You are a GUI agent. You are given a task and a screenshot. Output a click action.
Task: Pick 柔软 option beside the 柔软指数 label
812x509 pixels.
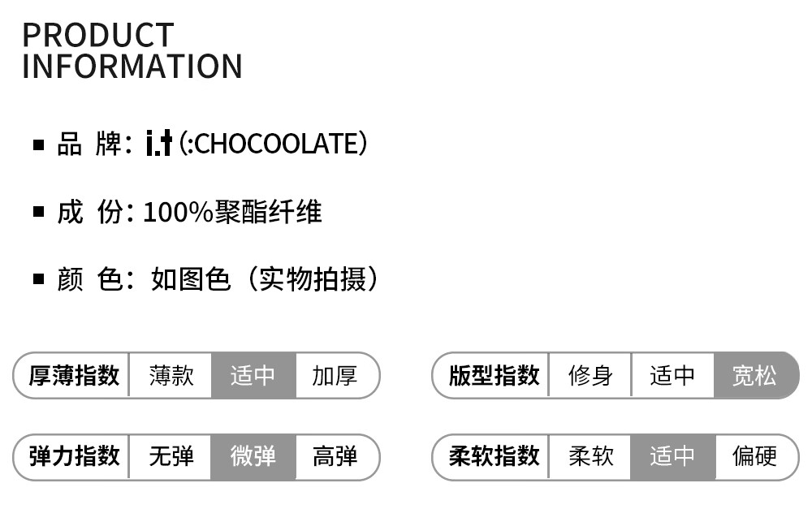(x=590, y=456)
